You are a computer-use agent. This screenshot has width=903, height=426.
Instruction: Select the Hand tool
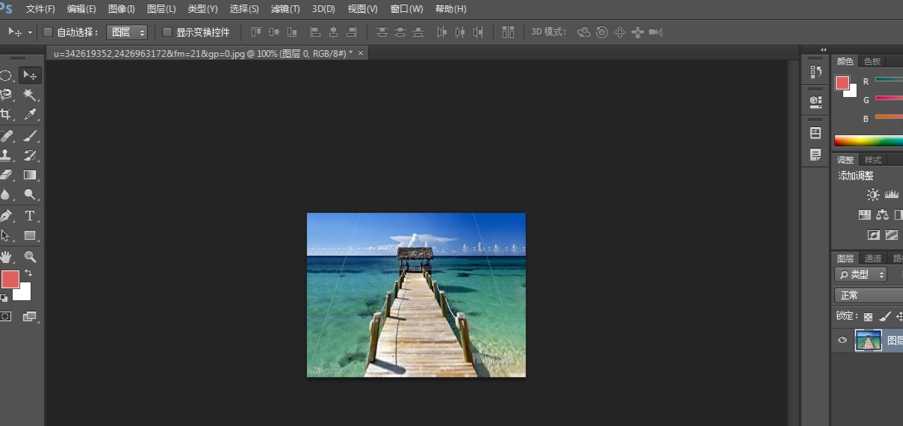[7, 256]
